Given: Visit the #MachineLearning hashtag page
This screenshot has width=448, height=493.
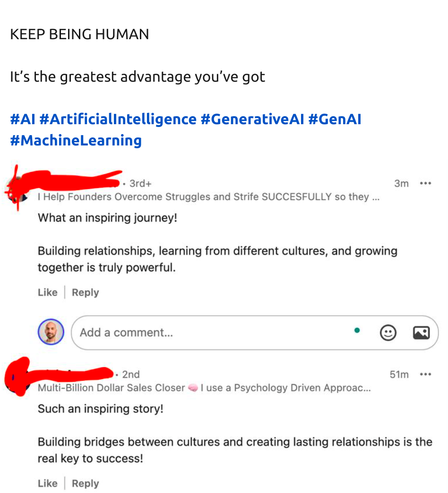Looking at the screenshot, I should 76,140.
